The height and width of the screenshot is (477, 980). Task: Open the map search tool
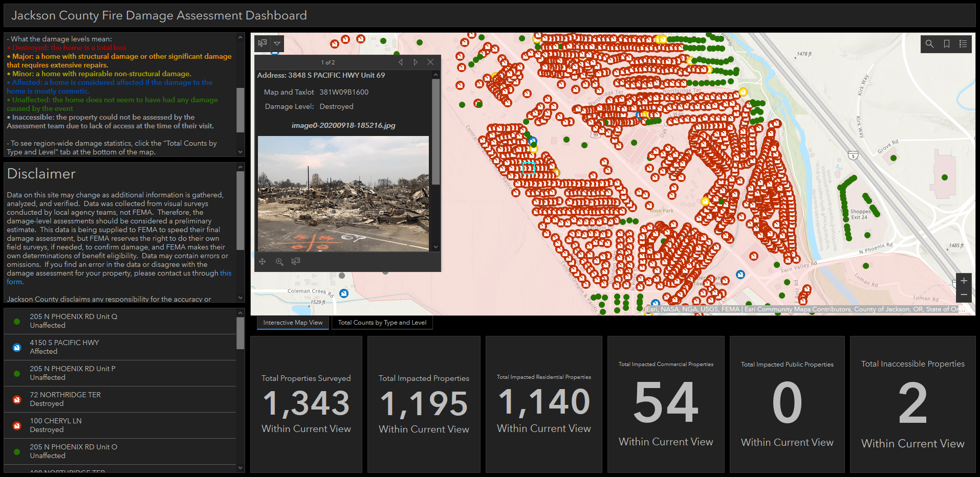[x=929, y=44]
